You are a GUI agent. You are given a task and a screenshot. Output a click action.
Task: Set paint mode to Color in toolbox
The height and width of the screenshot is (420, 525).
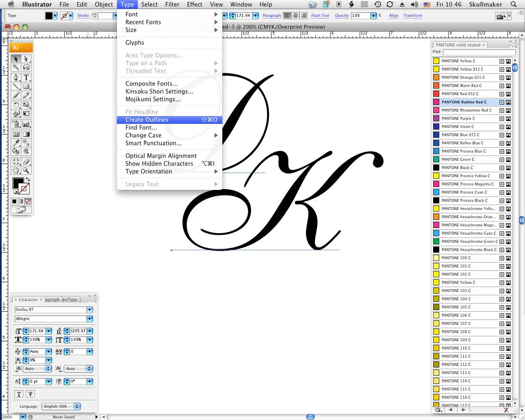(x=14, y=201)
